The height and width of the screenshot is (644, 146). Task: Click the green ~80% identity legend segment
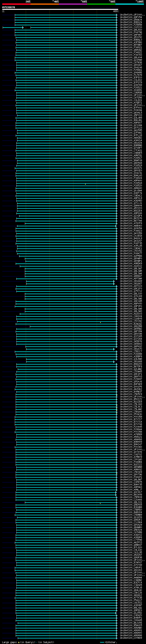click(101, 4)
